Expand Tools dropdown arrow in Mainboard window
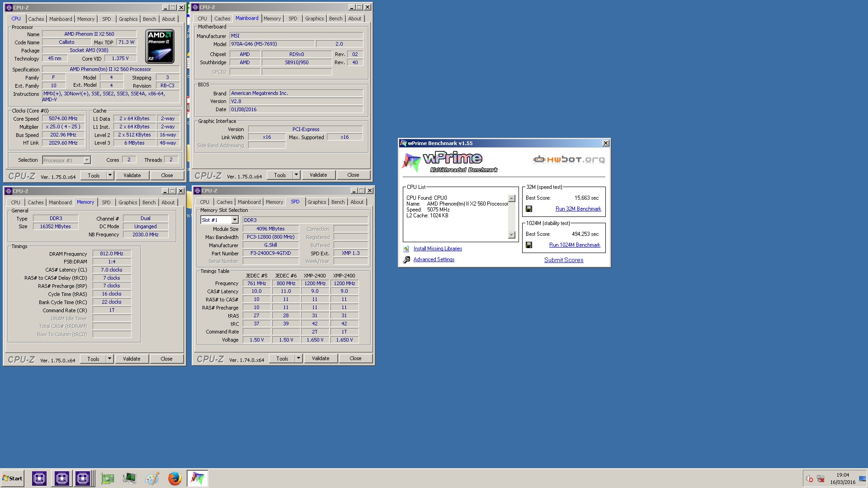This screenshot has height=488, width=868. click(296, 175)
